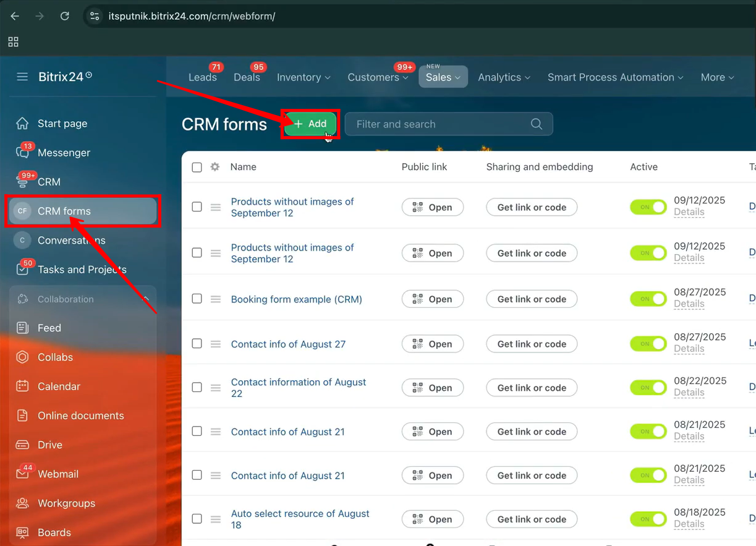This screenshot has height=546, width=756.
Task: Tick checkbox for Booking form example (CRM)
Action: click(197, 299)
